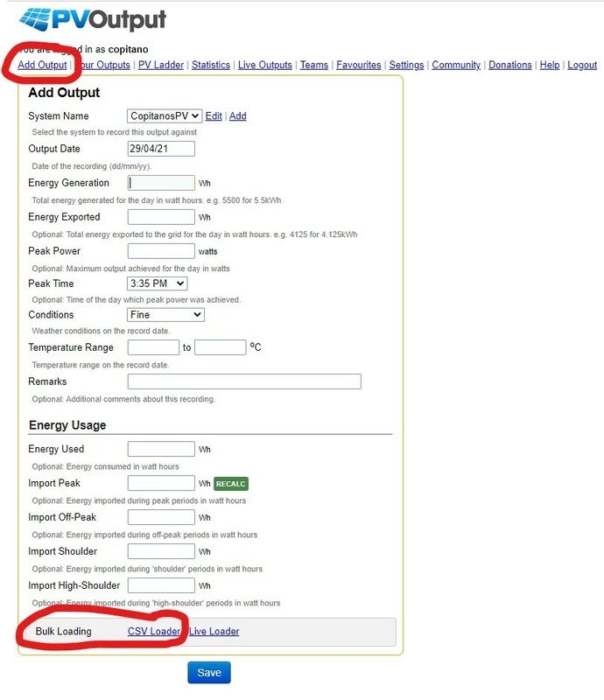Open the Add Output link
This screenshot has height=700, width=604.
point(42,65)
